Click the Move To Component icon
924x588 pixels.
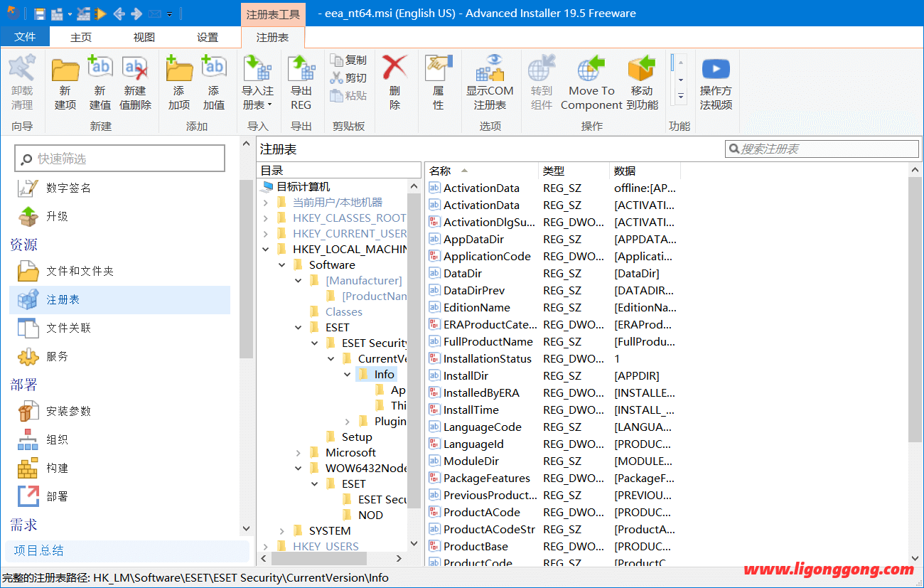coord(591,68)
